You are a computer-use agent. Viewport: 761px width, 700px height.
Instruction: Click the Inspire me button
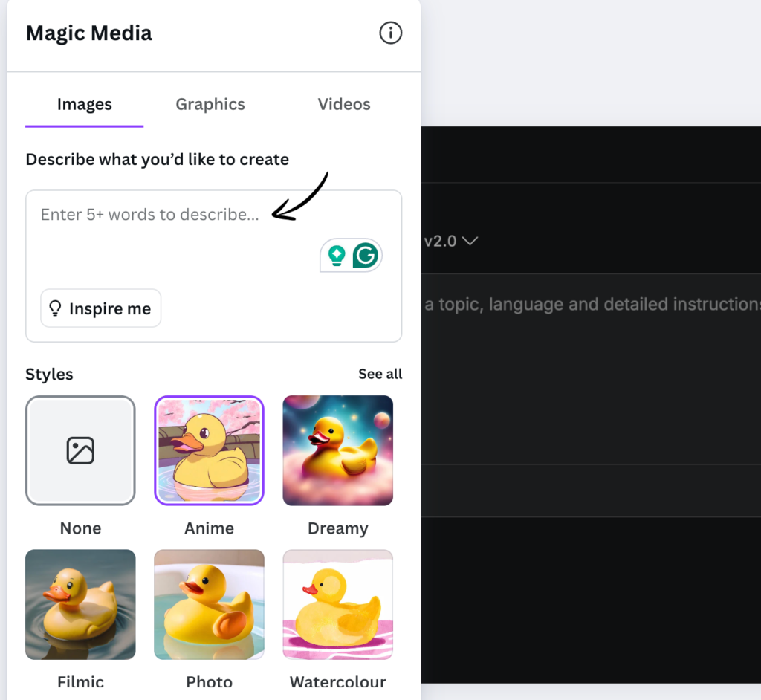click(x=101, y=308)
